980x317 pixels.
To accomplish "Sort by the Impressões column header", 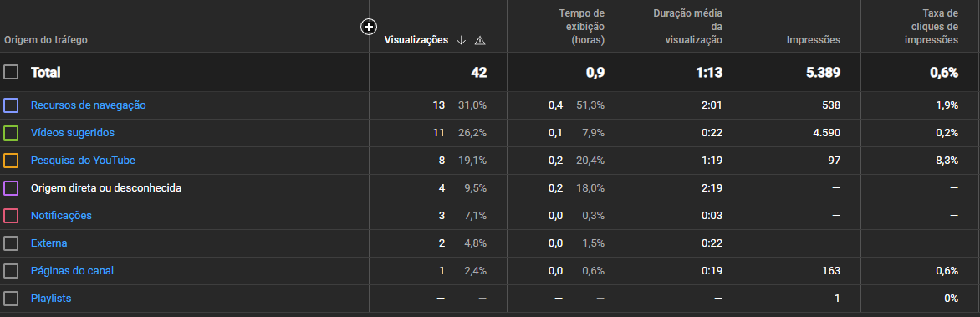I will tap(813, 40).
